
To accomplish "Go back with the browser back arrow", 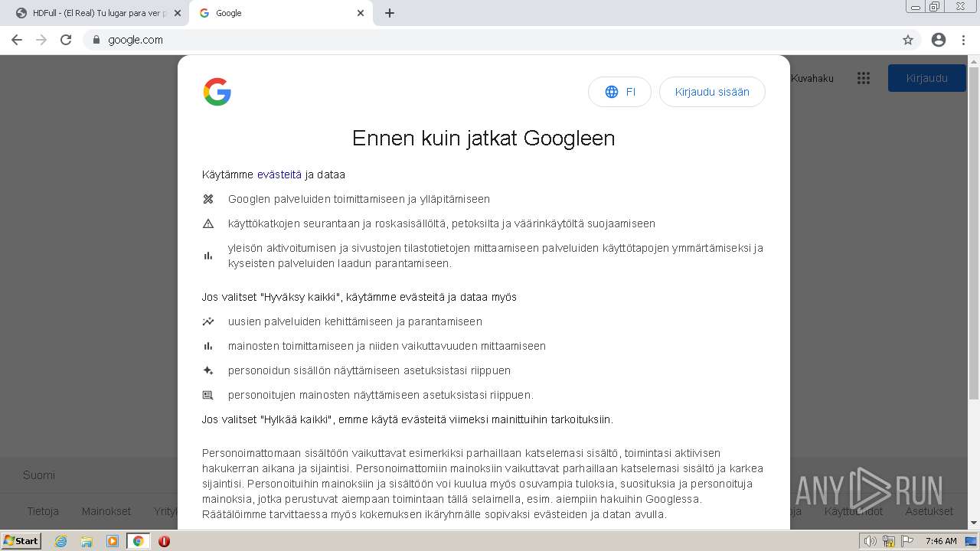I will point(17,40).
